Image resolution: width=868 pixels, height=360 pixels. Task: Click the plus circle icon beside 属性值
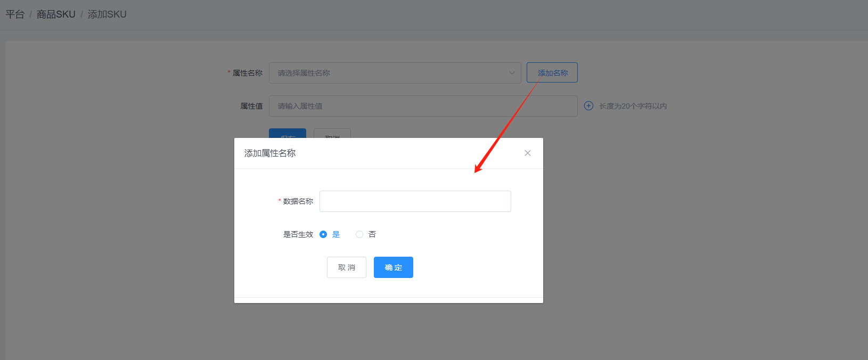(588, 106)
